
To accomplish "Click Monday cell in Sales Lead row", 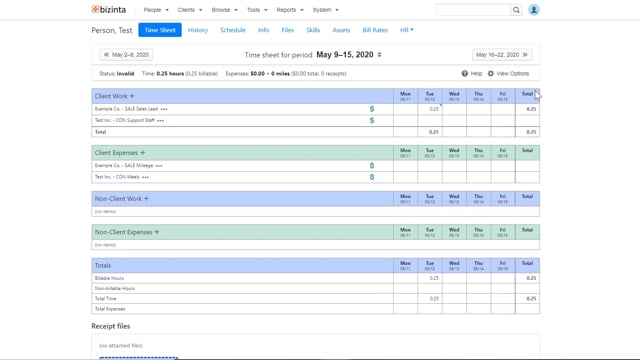I will pos(405,109).
